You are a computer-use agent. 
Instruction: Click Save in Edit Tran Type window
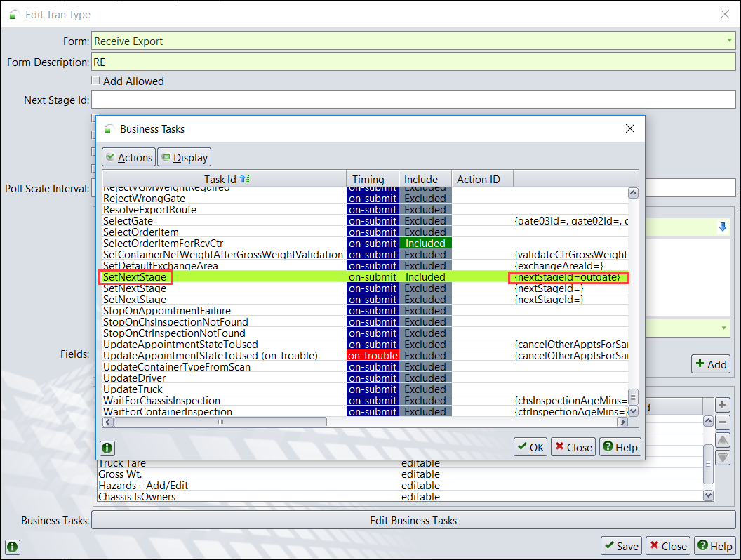(x=622, y=546)
